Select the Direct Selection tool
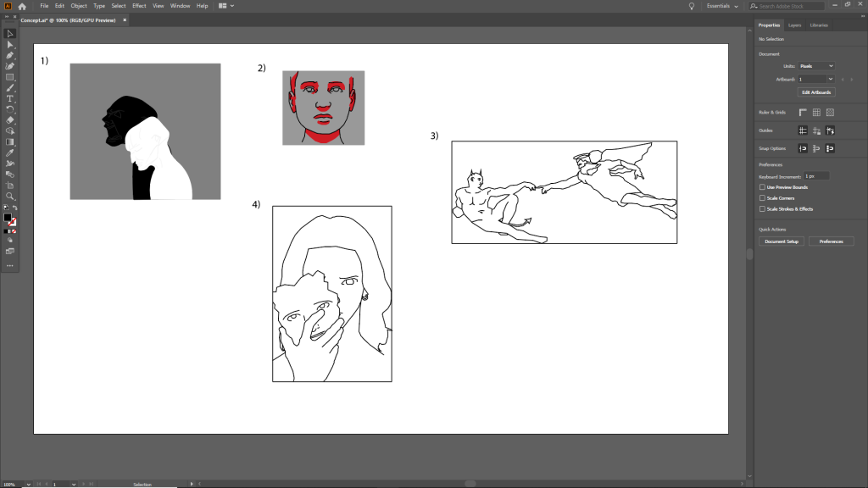The width and height of the screenshot is (868, 488). tap(10, 44)
